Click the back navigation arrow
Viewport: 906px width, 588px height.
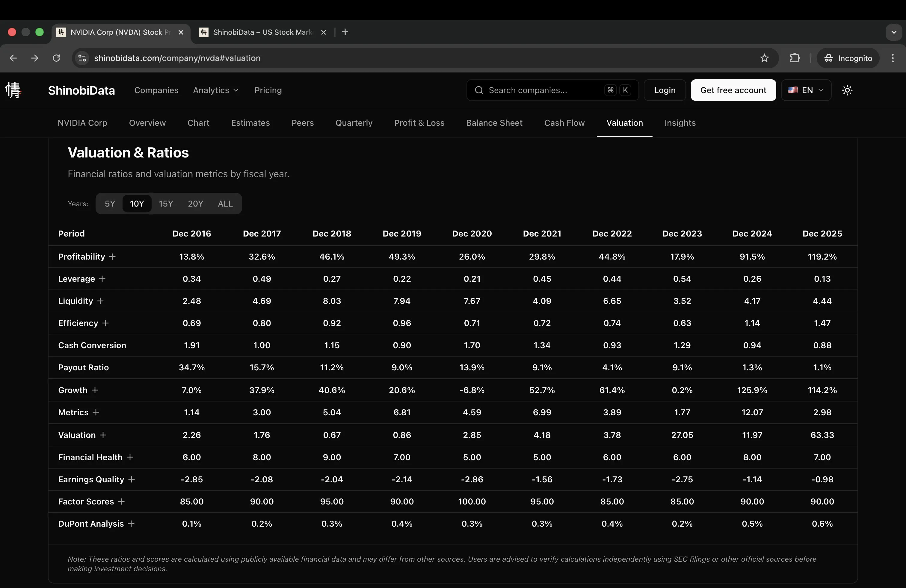[x=13, y=58]
